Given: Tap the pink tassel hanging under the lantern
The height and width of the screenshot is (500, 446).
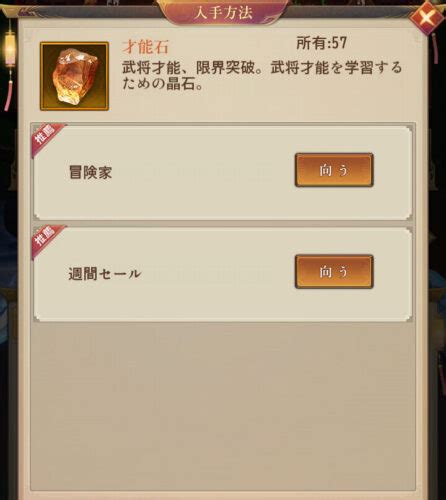Looking at the screenshot, I should pos(9,91).
